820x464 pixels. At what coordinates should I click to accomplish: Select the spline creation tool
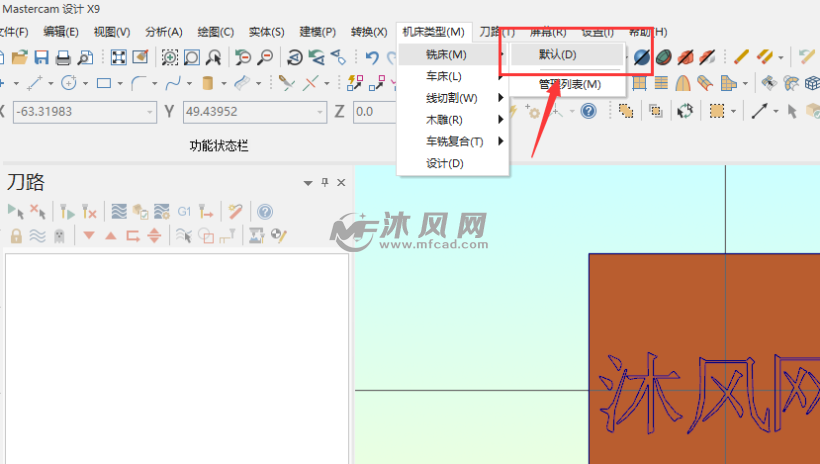click(173, 83)
